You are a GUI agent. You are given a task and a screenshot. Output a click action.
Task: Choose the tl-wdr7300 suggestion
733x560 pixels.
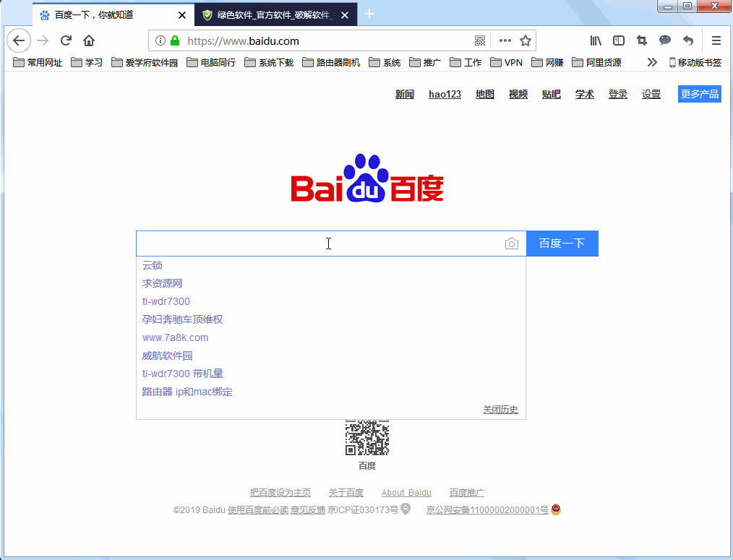166,301
